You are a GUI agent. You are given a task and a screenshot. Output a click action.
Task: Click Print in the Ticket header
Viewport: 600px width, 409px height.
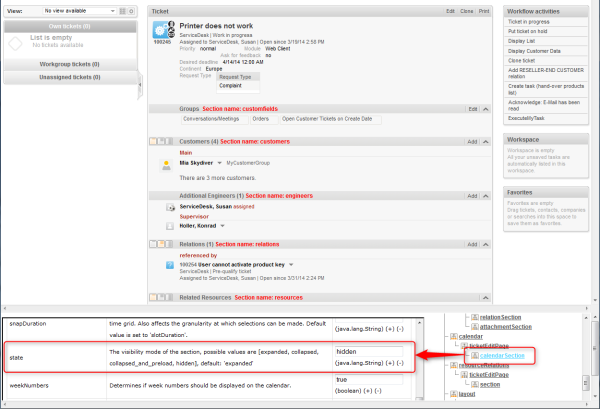pos(484,11)
